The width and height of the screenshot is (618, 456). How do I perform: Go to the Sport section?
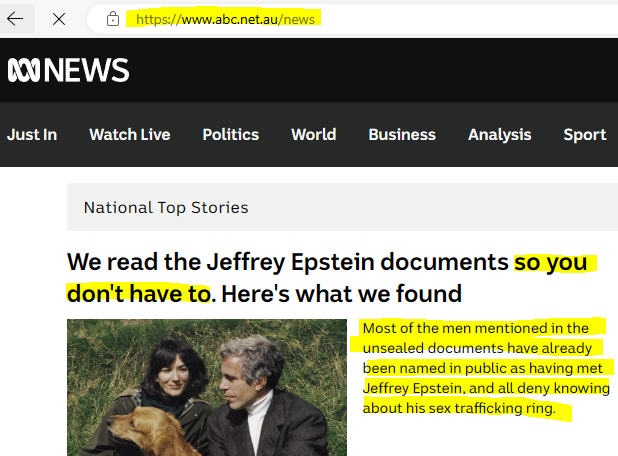[x=584, y=135]
